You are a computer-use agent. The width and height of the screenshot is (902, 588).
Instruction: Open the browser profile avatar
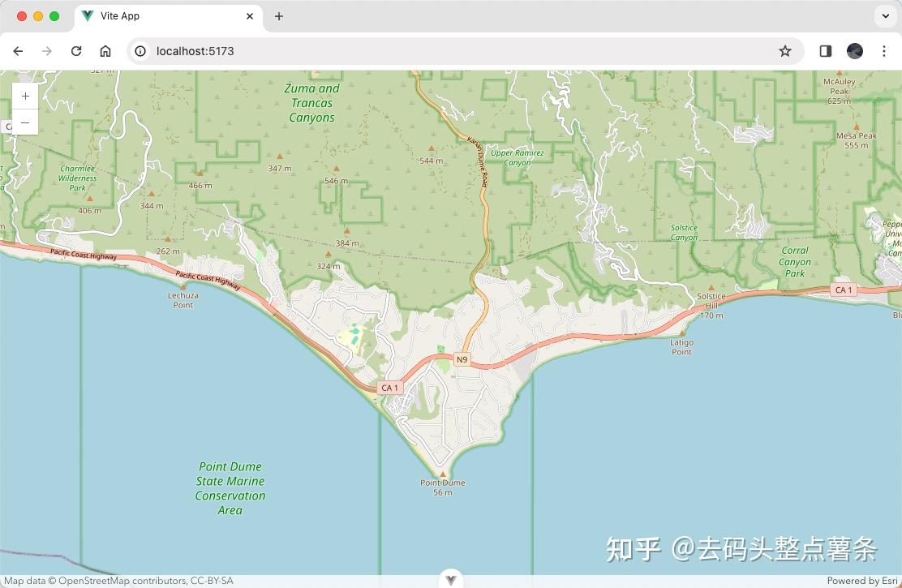[x=855, y=50]
